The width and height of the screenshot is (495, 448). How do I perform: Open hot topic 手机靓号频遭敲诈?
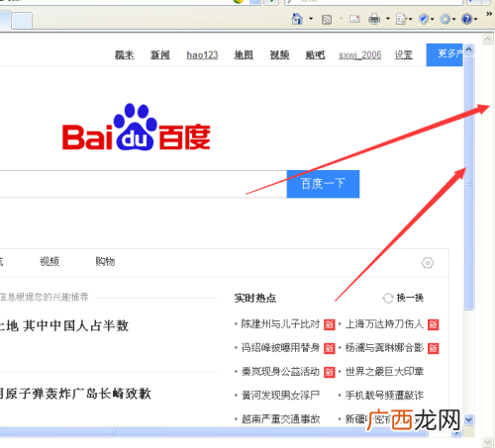click(384, 395)
